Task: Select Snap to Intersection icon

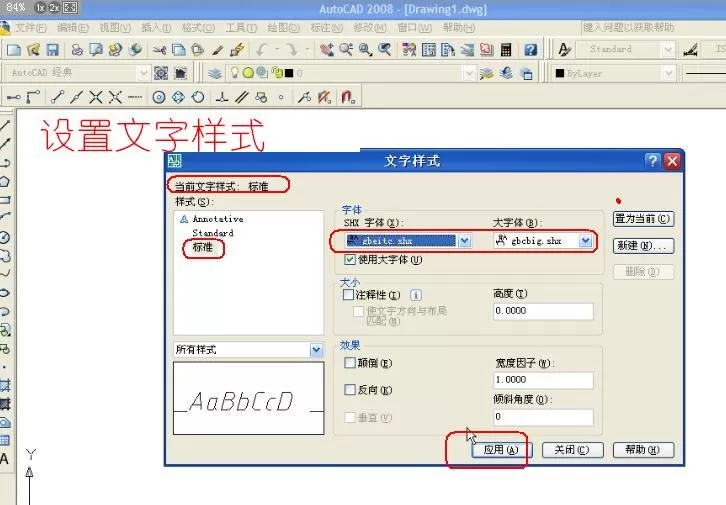Action: pos(96,97)
